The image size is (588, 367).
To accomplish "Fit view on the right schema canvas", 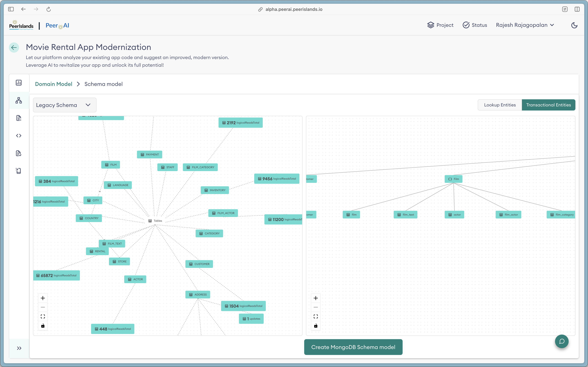I will pos(316,316).
